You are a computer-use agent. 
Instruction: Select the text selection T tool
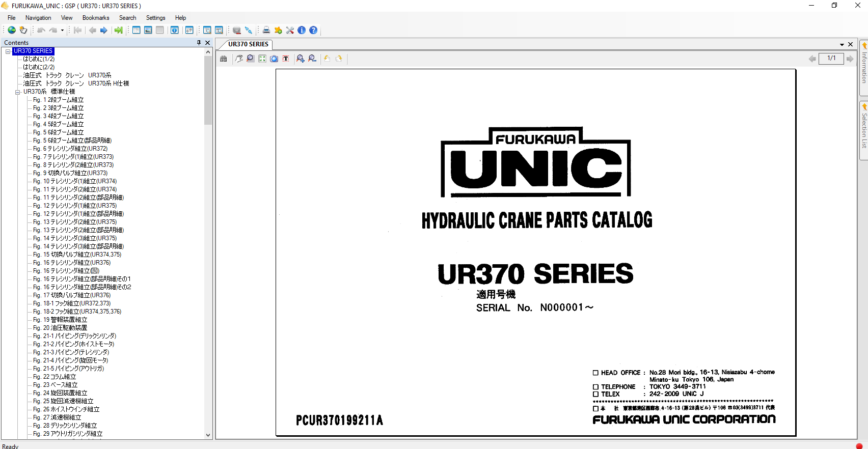(286, 59)
